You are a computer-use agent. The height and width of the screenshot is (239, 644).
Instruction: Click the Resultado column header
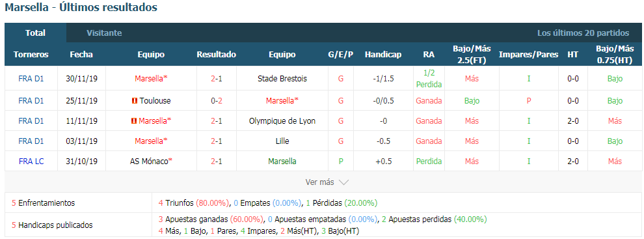coord(217,54)
